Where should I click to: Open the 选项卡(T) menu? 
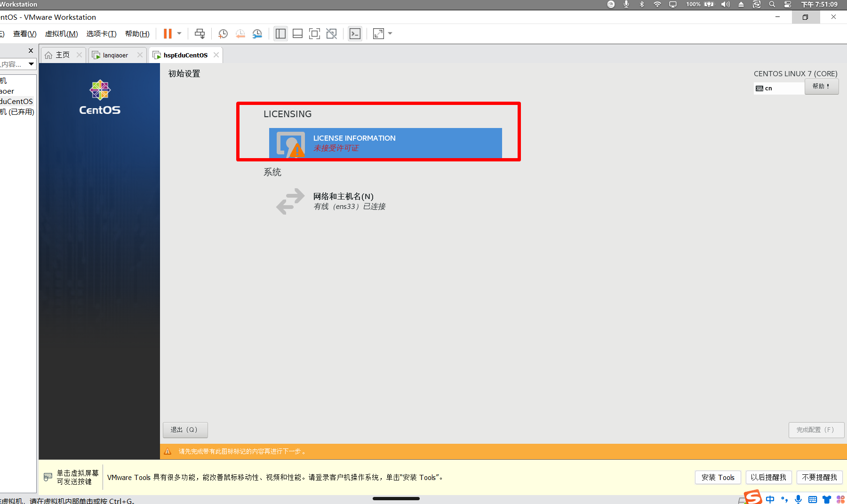pyautogui.click(x=101, y=34)
